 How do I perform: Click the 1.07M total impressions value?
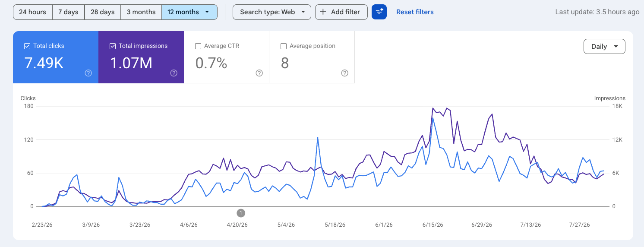pos(131,63)
